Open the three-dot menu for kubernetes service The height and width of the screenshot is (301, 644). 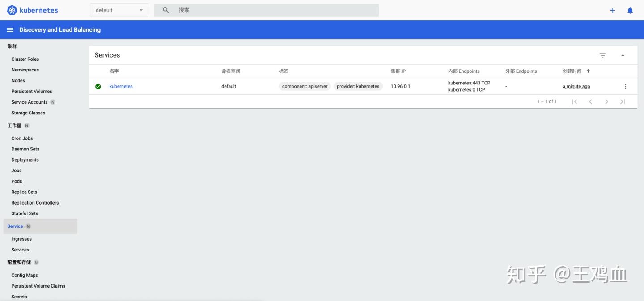pos(625,86)
